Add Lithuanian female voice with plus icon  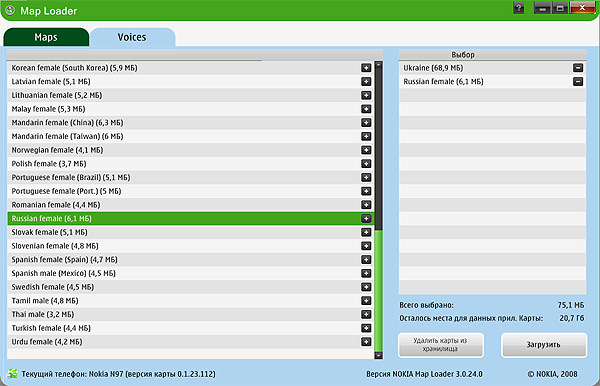click(x=366, y=95)
